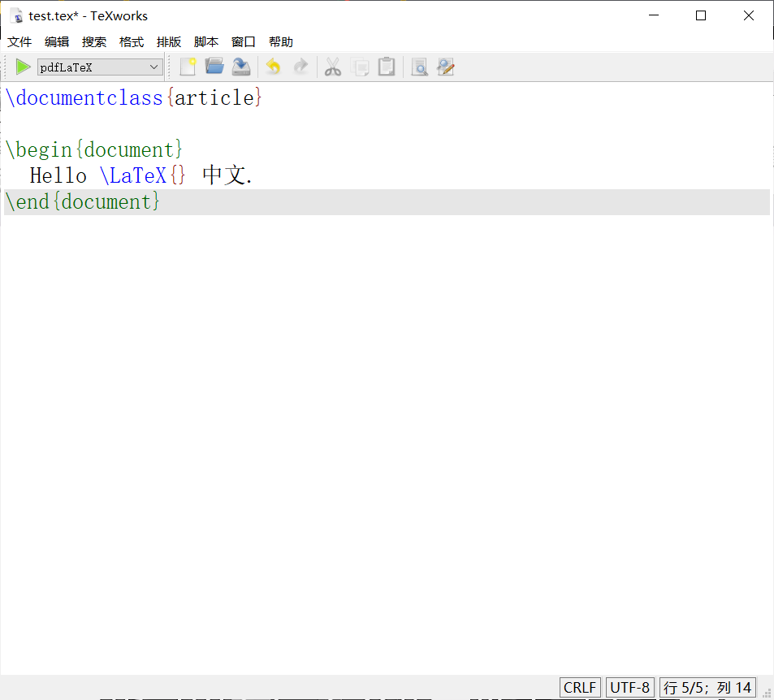The image size is (774, 700).
Task: Open the 排版 menu
Action: coord(169,42)
